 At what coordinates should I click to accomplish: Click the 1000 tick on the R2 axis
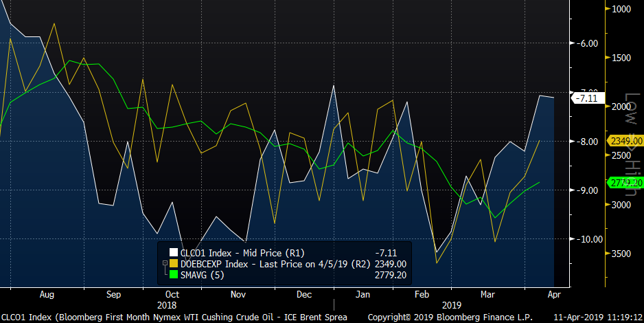pos(621,9)
